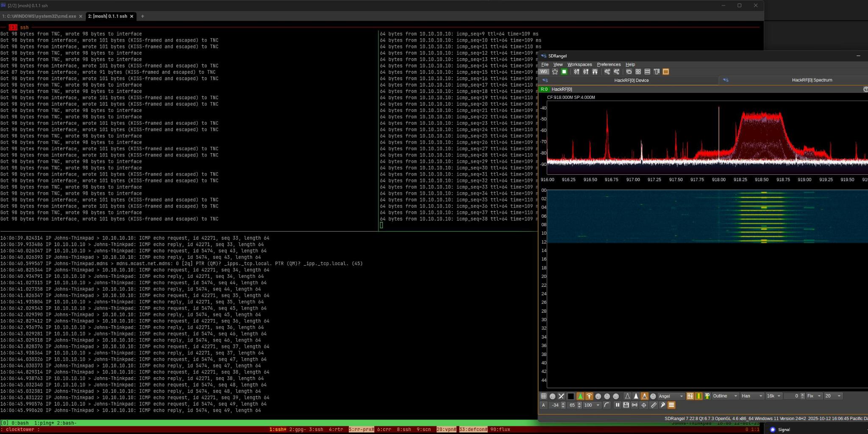Toggle the orange horizontal-lines icon after the pin
This screenshot has height=434, width=868.
click(x=671, y=405)
